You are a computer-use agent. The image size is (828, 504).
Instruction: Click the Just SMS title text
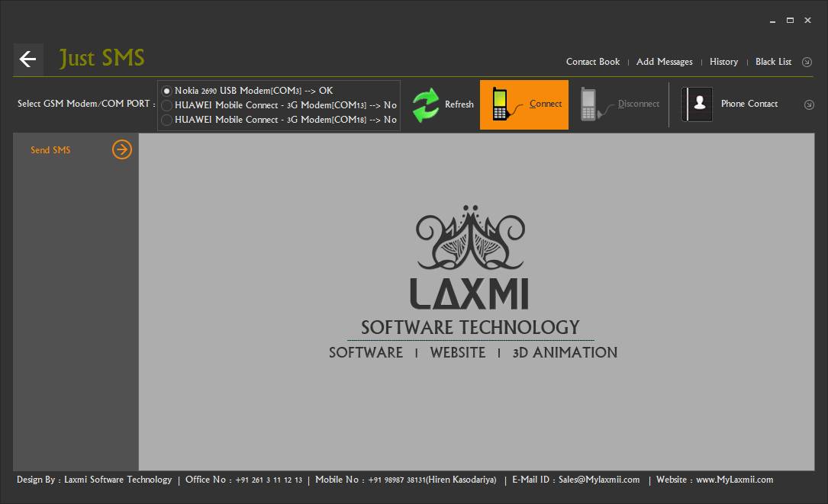tap(101, 58)
